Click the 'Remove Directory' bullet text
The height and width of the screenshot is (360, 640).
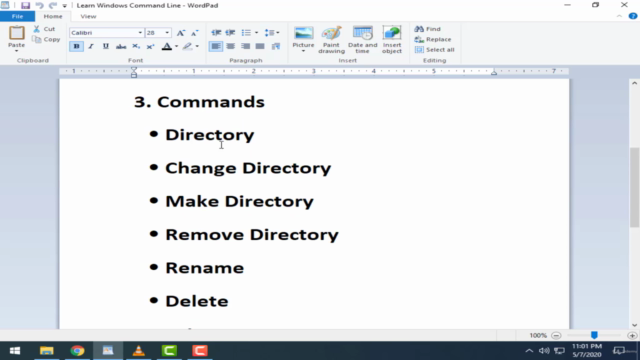(252, 235)
